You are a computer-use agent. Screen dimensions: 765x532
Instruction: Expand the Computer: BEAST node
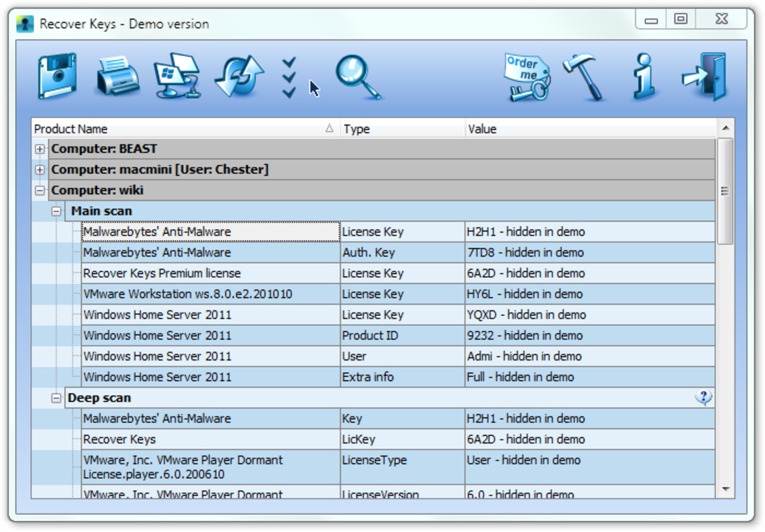point(40,149)
